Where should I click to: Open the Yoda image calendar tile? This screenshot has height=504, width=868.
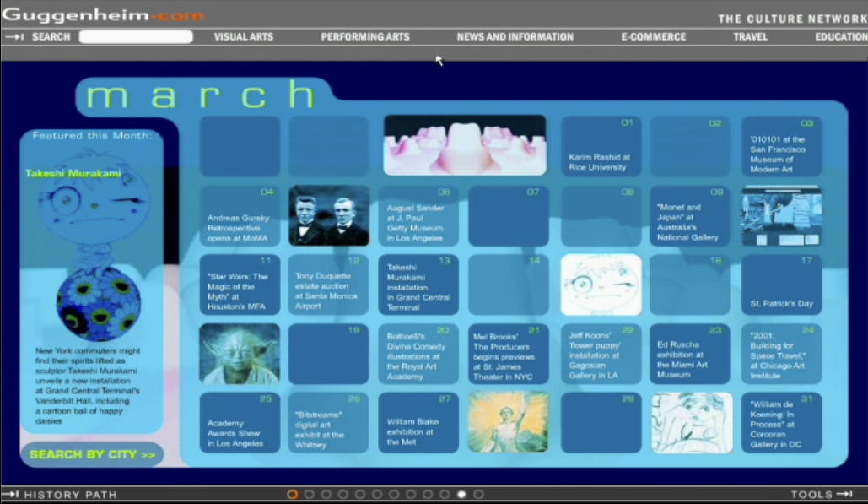click(240, 354)
